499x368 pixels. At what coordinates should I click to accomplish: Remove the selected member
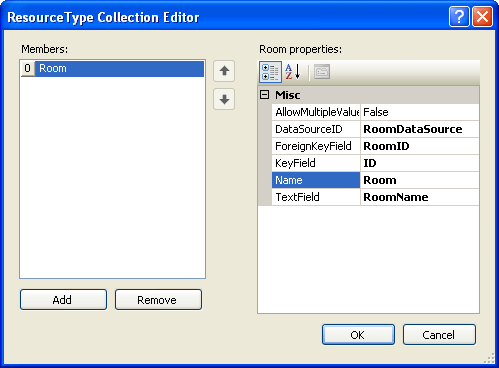(158, 300)
